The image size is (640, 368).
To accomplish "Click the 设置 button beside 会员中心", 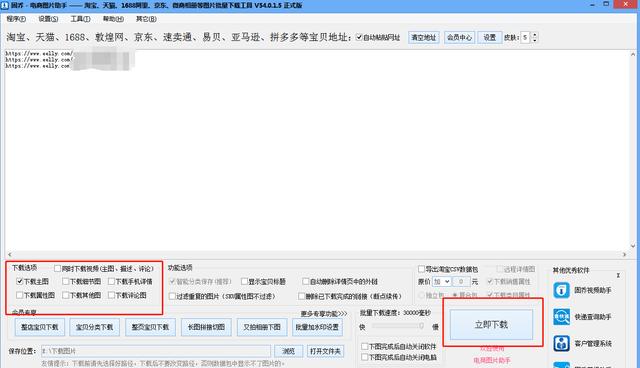I will click(x=489, y=38).
